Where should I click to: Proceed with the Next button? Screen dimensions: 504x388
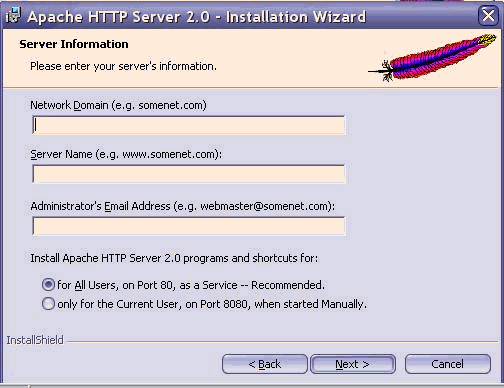pos(353,364)
